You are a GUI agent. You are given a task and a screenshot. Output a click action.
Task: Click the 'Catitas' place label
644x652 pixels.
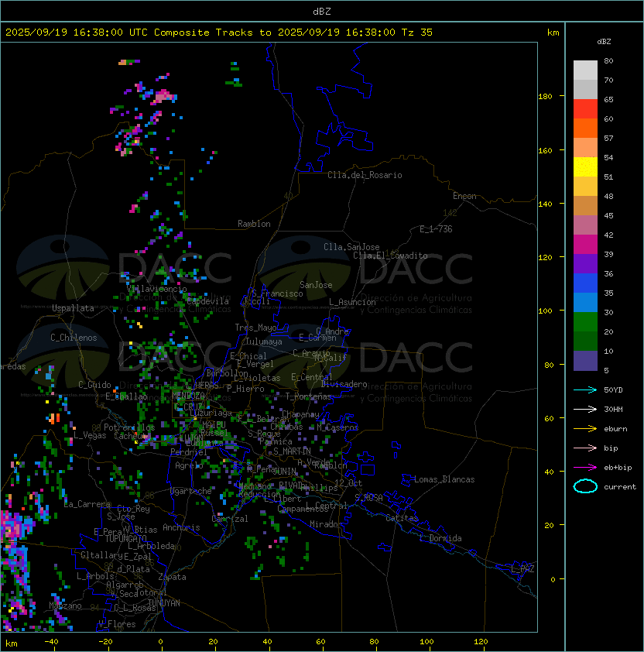click(402, 518)
